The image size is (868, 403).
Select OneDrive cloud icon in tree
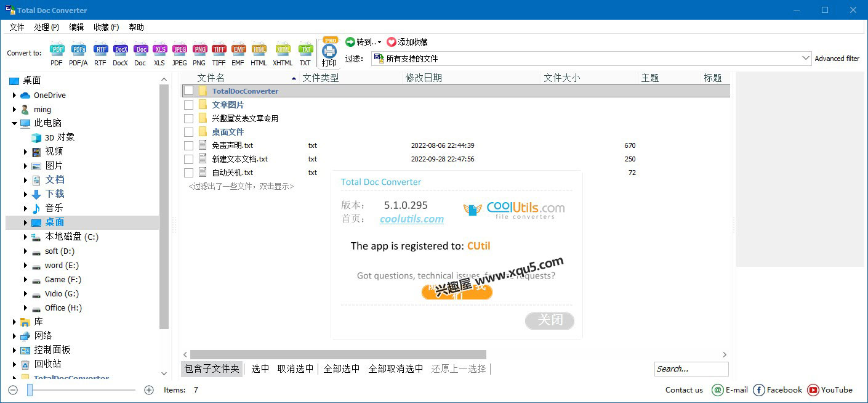(x=25, y=96)
